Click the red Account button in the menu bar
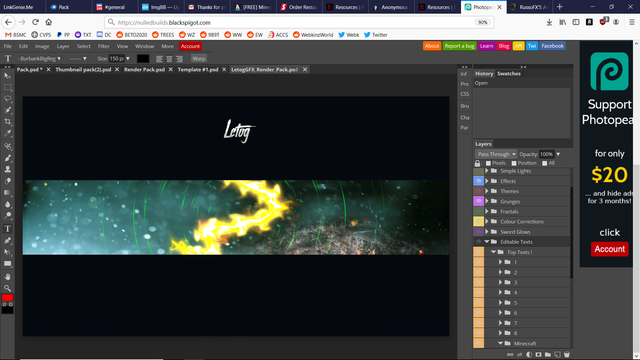Screen dimensions: 640x360 (x=190, y=46)
